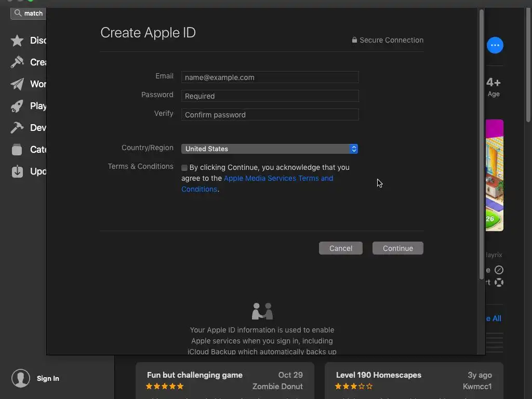This screenshot has height=399, width=532.
Task: Open the 'Level 190 Homescapes' review
Action: coord(414,380)
